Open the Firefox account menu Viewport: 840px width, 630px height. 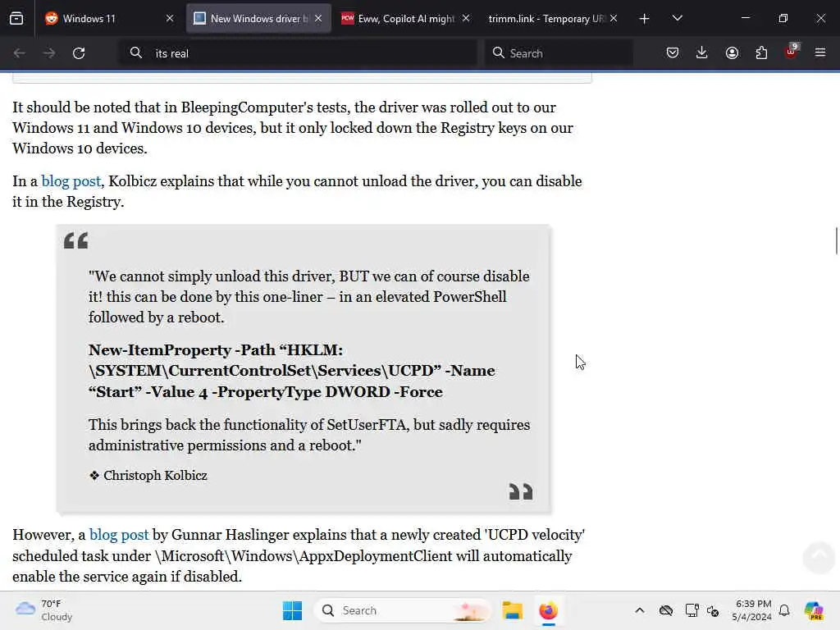point(732,53)
